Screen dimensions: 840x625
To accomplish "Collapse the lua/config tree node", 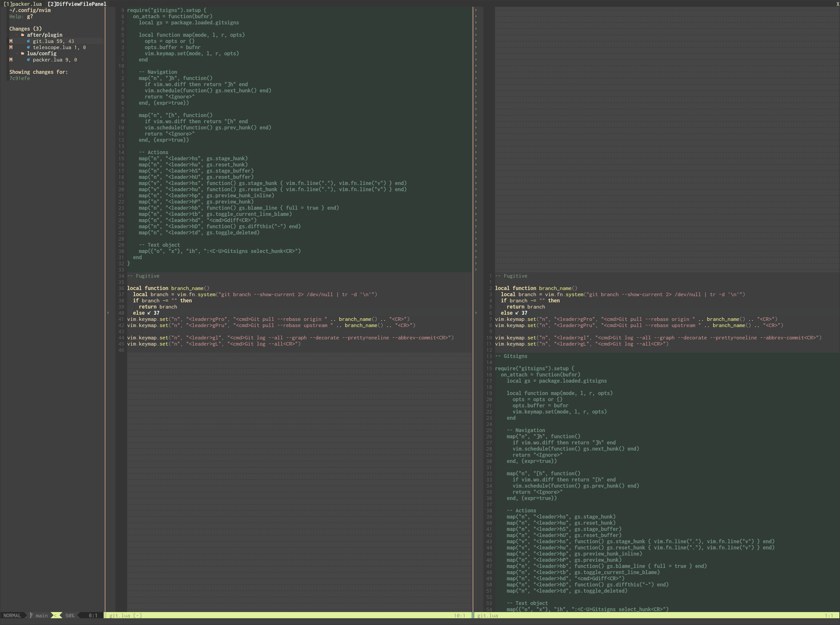I will point(17,53).
